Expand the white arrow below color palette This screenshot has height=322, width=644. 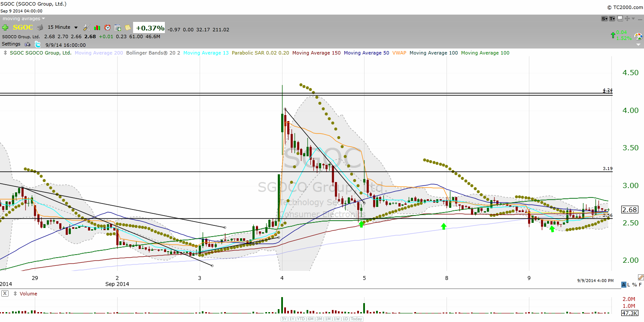pos(638,45)
